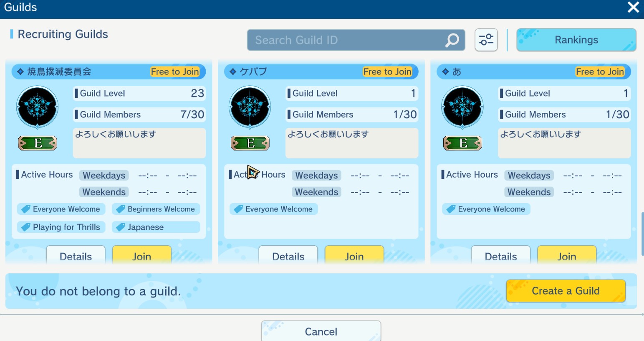Click 'You do not belong to a guild.' text
The image size is (644, 341).
point(98,291)
